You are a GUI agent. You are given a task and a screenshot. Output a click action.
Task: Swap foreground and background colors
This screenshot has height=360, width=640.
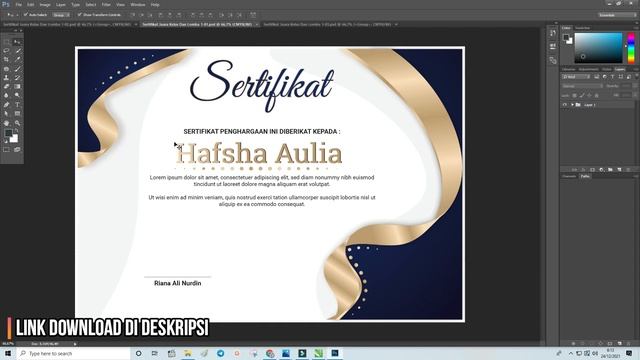(16, 131)
